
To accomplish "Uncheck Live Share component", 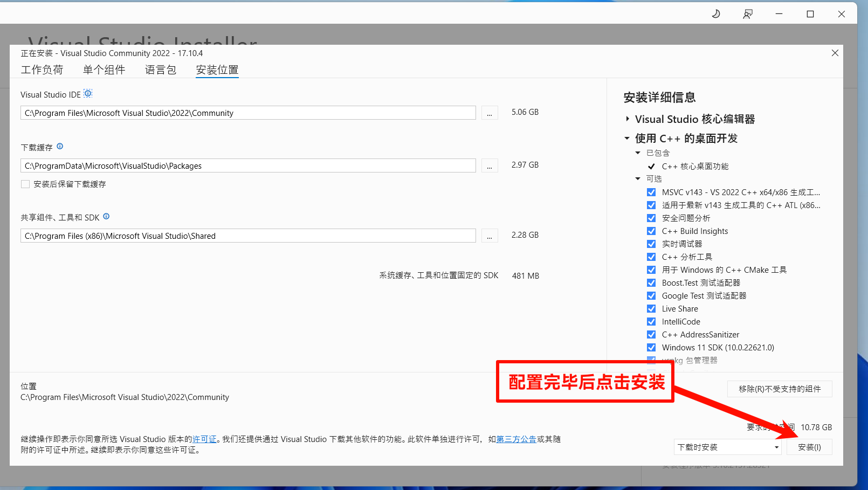I will (651, 309).
